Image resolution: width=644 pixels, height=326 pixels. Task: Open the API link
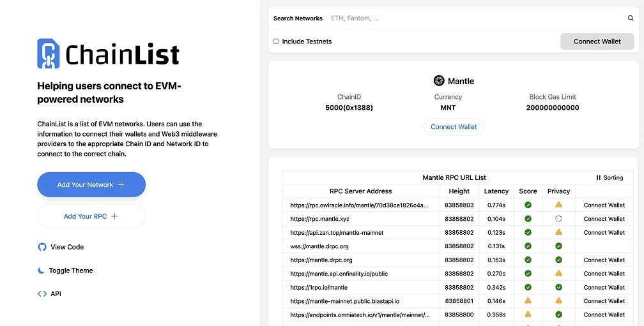pyautogui.click(x=49, y=293)
